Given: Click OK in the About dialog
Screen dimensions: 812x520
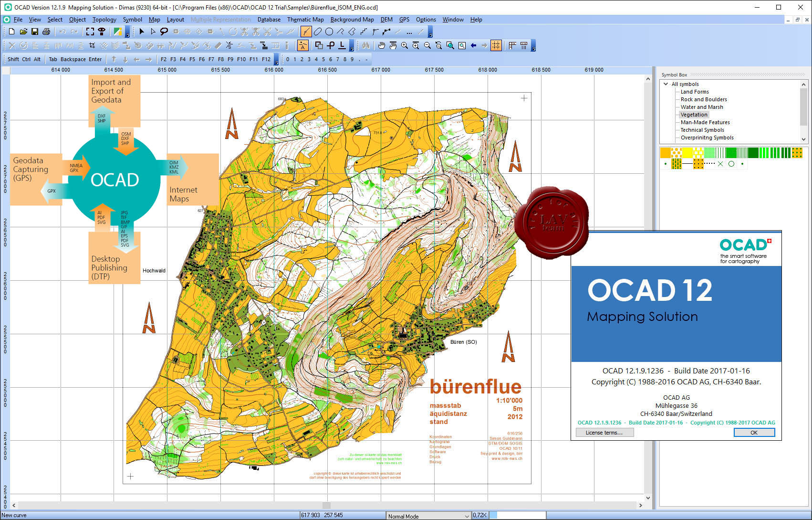Looking at the screenshot, I should [x=754, y=433].
